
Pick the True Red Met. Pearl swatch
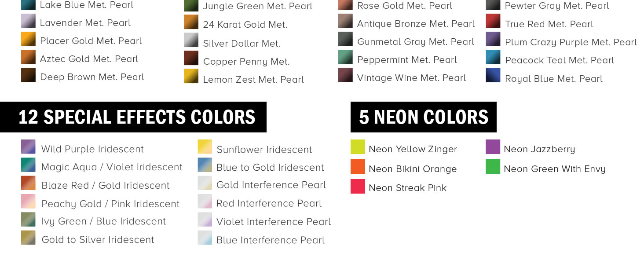point(493,21)
